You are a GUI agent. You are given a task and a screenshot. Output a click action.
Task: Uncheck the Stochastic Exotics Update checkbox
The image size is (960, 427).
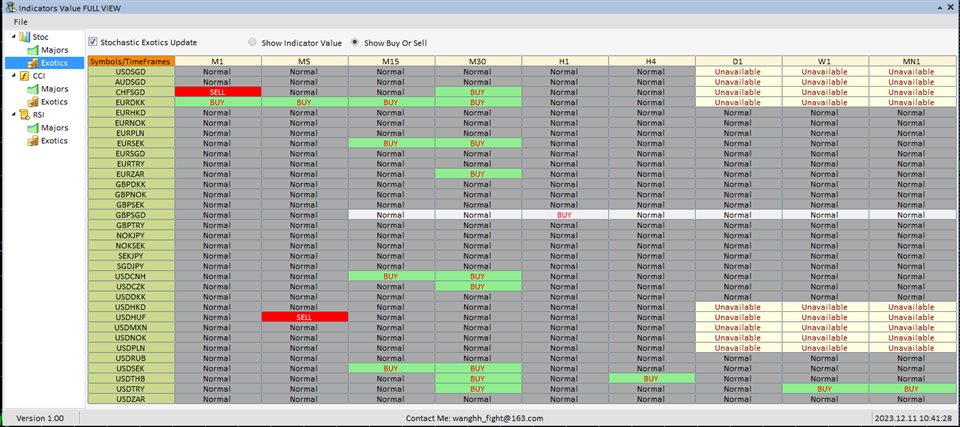point(93,43)
